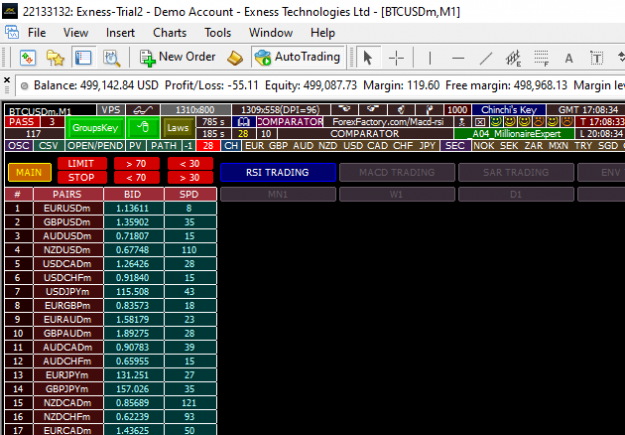
Task: Click the first pointing hand icon
Action: (344, 110)
